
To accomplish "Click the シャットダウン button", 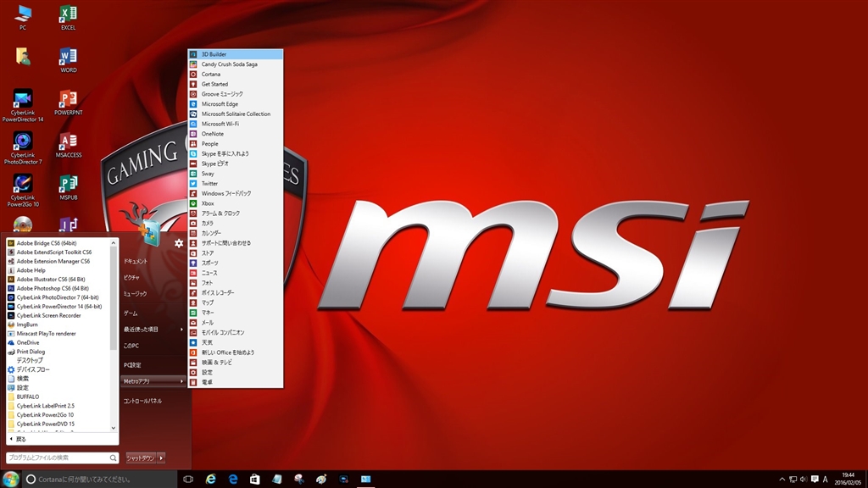I will [140, 457].
